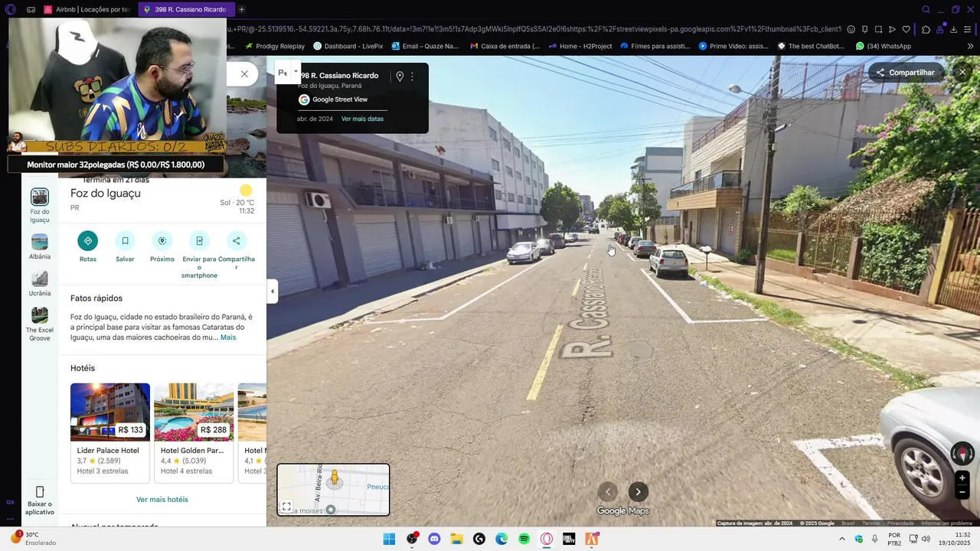This screenshot has height=551, width=980.
Task: Click the Rotas directions icon
Action: [87, 241]
